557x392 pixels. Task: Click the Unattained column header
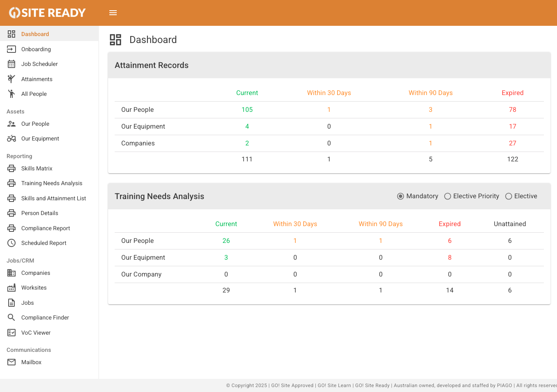(x=509, y=224)
